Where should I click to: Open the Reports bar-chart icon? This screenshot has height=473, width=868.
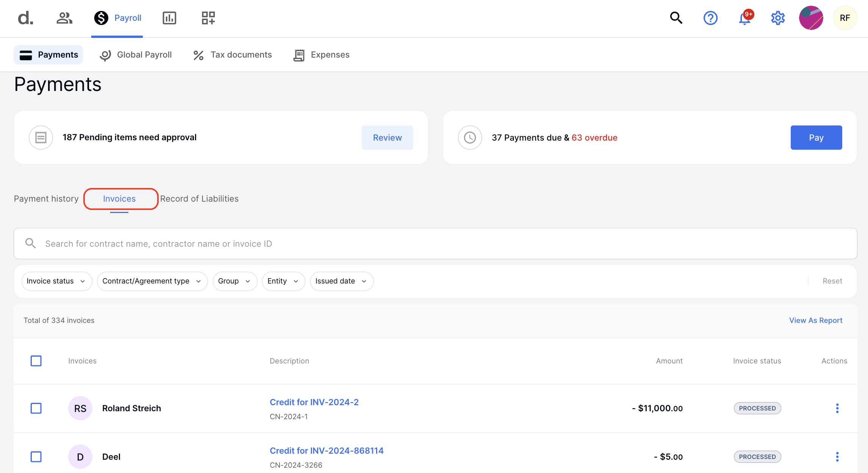tap(169, 17)
